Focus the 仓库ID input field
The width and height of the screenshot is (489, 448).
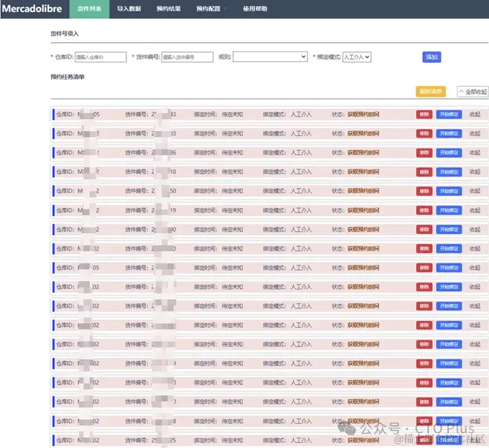point(100,57)
